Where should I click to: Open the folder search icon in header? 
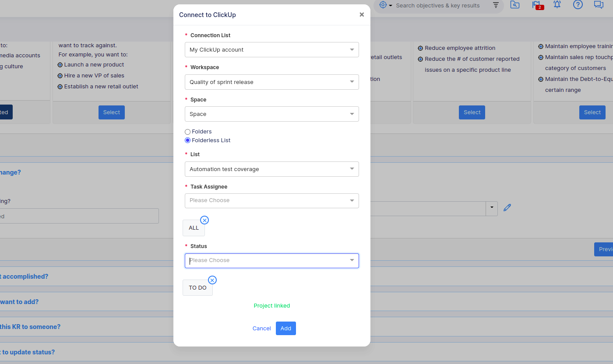515,5
